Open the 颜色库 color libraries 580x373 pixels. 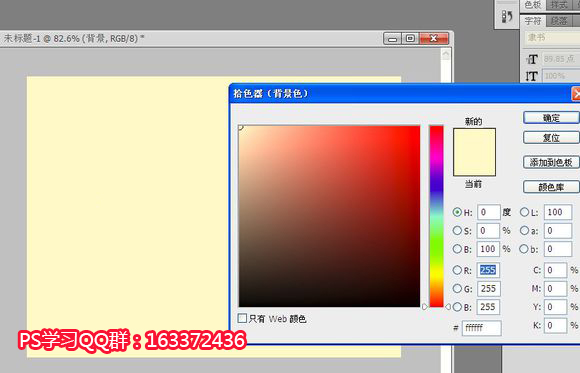pyautogui.click(x=551, y=187)
